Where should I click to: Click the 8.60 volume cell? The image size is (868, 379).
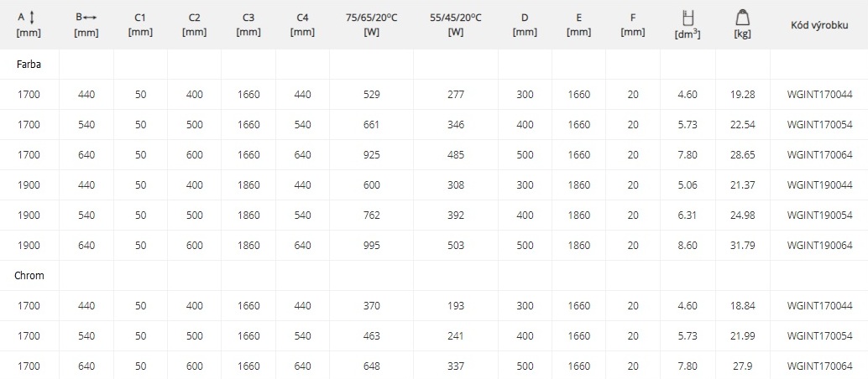688,245
